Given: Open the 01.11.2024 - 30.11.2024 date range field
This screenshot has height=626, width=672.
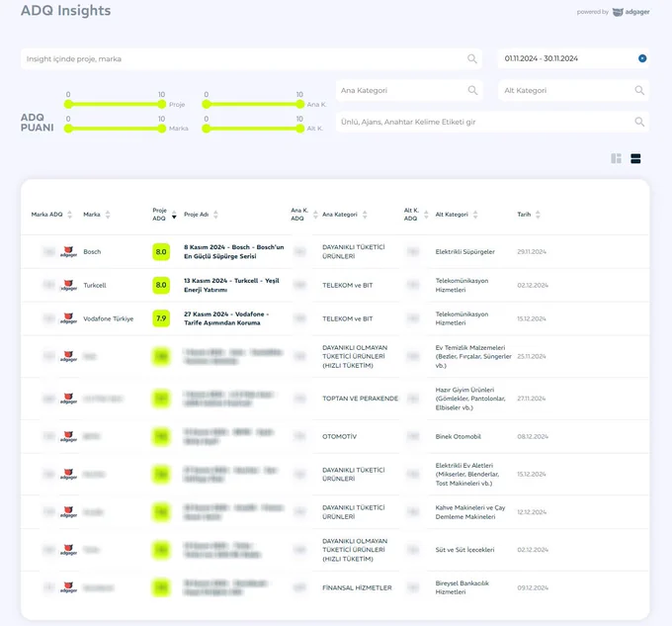Looking at the screenshot, I should pyautogui.click(x=573, y=58).
